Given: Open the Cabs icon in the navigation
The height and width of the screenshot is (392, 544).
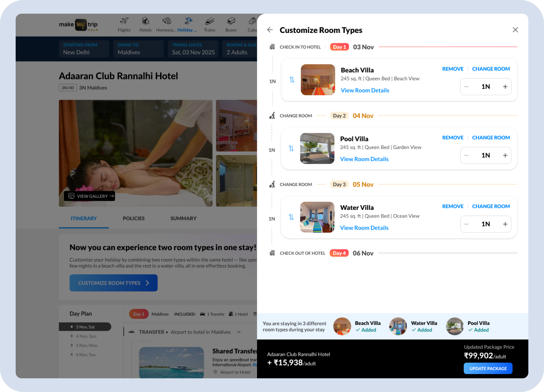Looking at the screenshot, I should [x=252, y=21].
